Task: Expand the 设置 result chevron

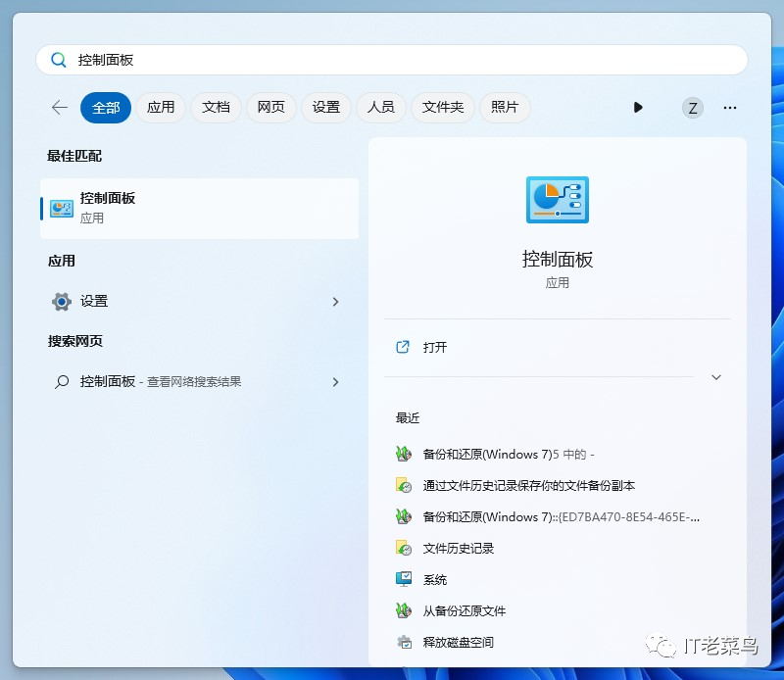Action: point(335,302)
